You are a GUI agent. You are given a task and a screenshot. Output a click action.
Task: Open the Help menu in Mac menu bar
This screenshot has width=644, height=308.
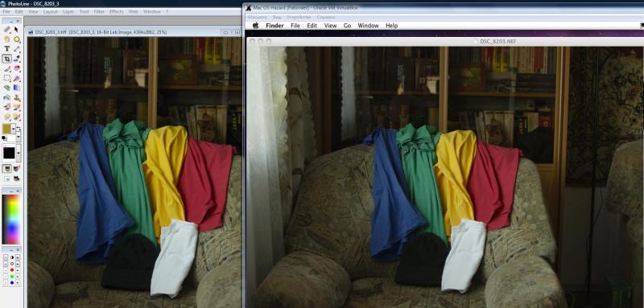(x=391, y=26)
